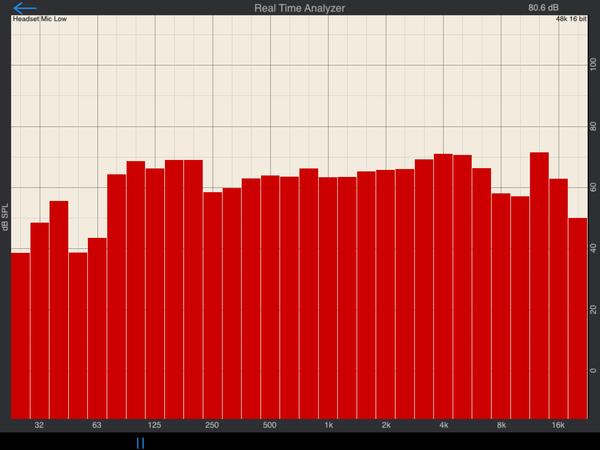Tap the 2k frequency label
Image resolution: width=600 pixels, height=450 pixels.
[386, 425]
